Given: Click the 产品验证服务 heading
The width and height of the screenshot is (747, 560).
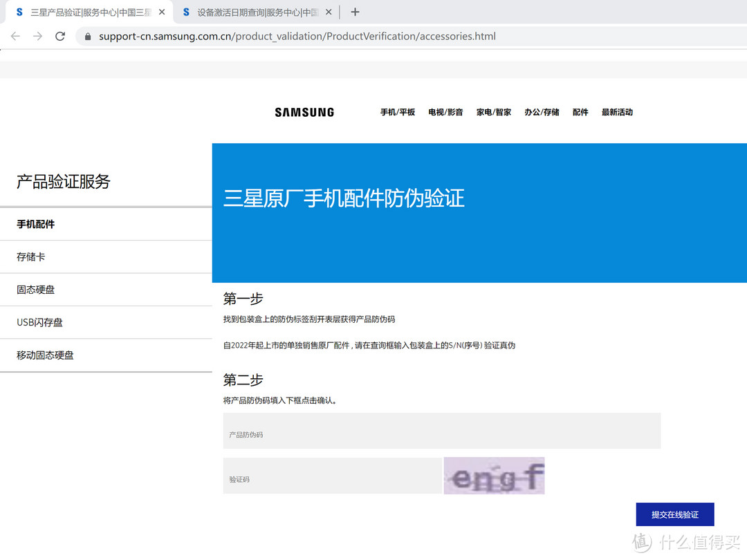Looking at the screenshot, I should tap(64, 181).
